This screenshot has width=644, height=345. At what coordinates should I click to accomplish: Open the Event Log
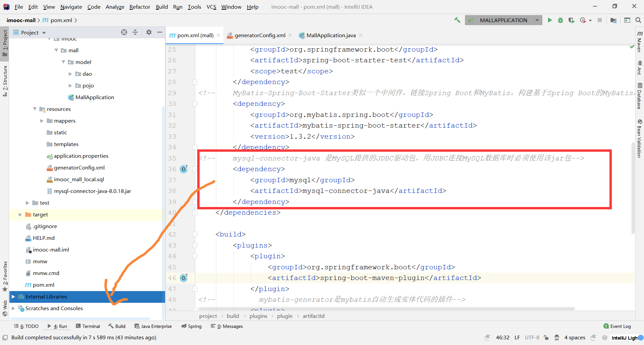click(x=617, y=326)
